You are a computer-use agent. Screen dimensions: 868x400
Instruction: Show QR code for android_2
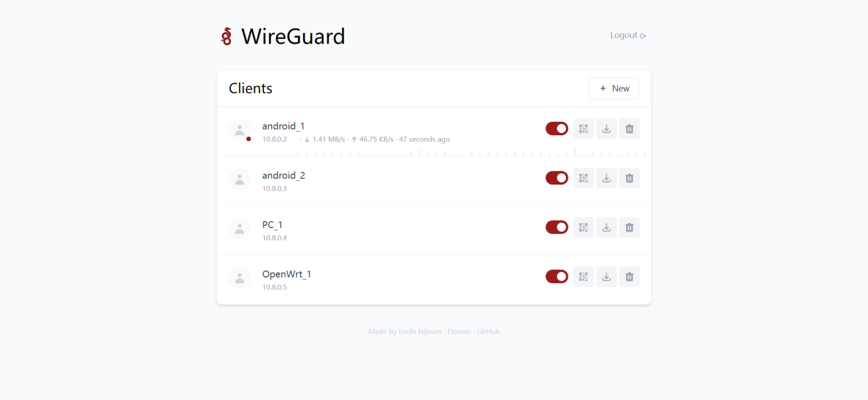583,178
